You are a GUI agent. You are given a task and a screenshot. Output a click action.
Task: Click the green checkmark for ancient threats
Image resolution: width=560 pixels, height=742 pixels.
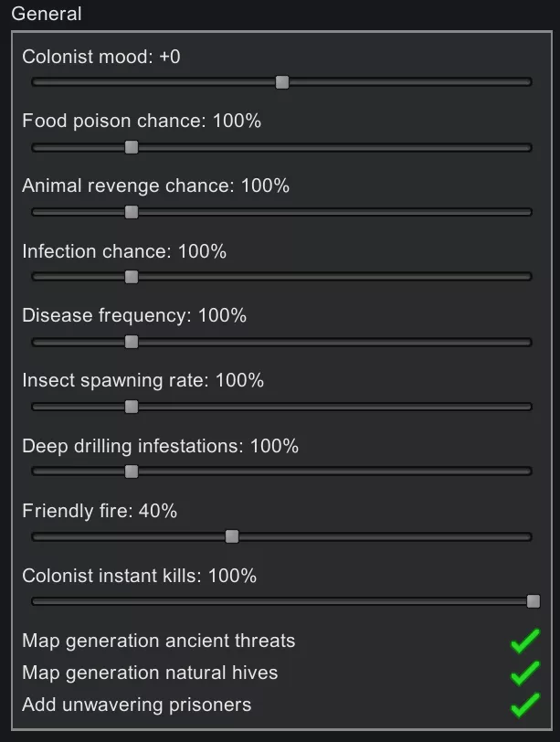point(524,642)
